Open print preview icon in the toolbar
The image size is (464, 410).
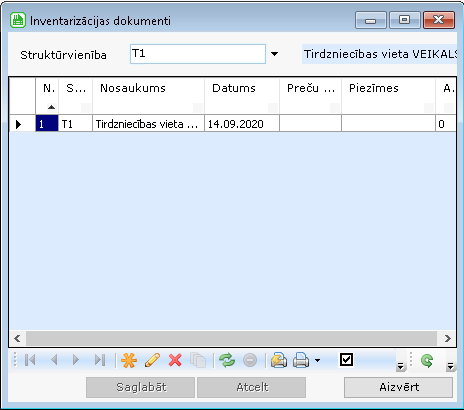tap(279, 360)
